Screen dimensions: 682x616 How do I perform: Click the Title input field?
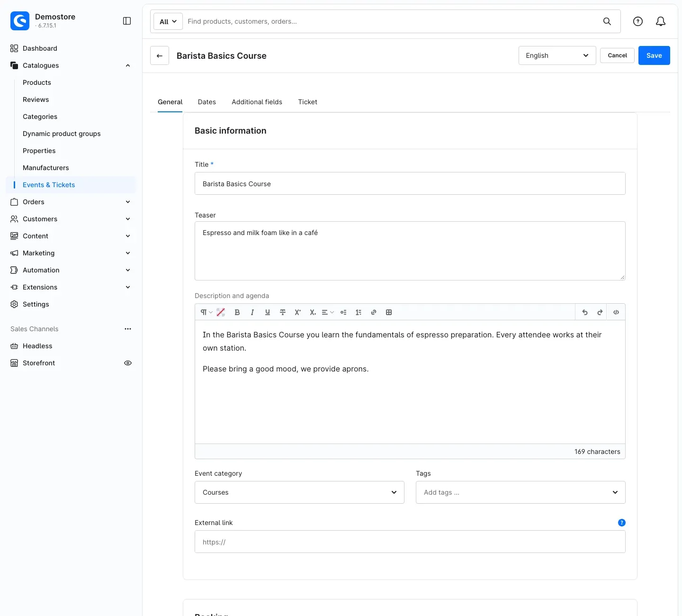pos(410,183)
